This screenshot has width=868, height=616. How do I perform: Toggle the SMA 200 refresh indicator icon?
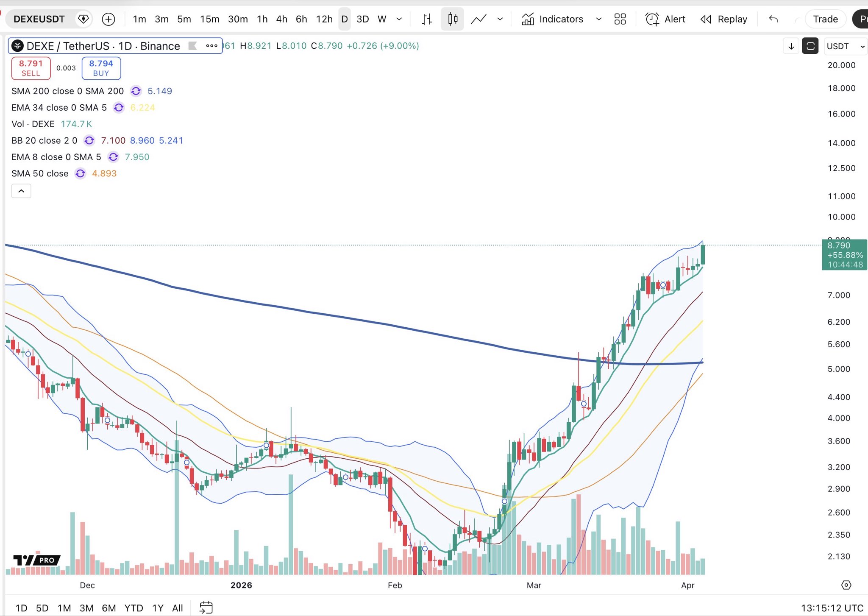tap(136, 91)
